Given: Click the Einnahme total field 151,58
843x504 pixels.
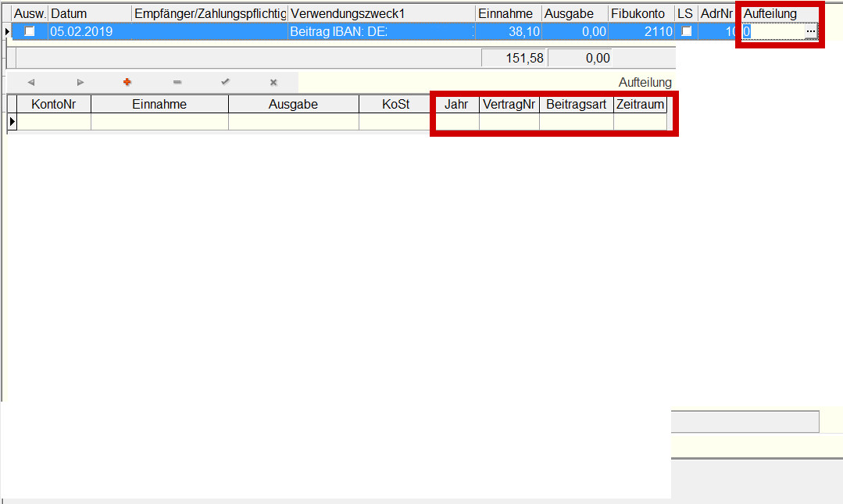Looking at the screenshot, I should point(514,58).
